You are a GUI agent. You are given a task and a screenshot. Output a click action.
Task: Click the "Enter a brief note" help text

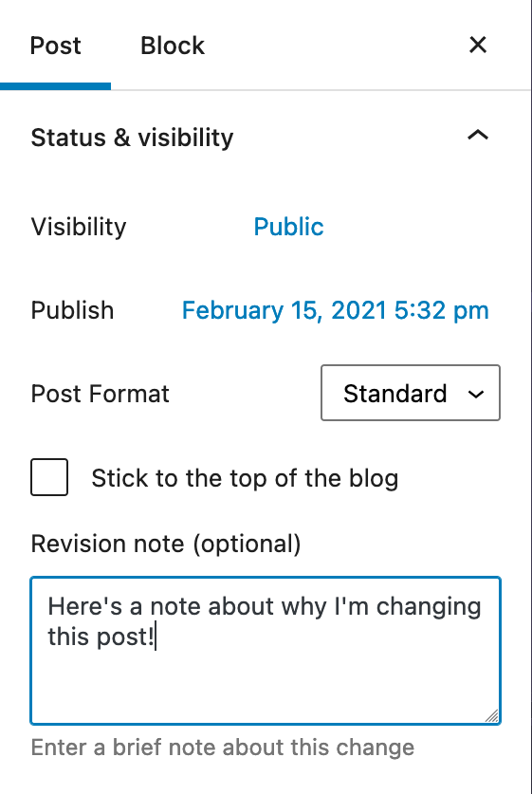pos(223,748)
